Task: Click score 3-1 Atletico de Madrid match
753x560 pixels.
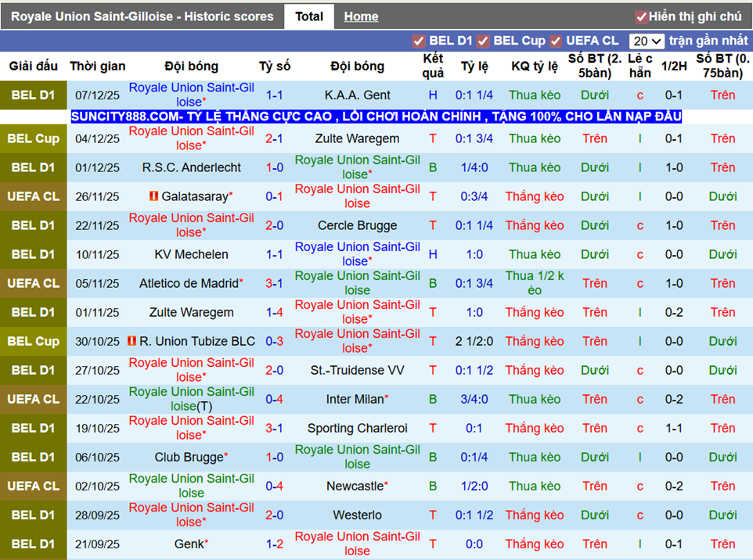Action: click(274, 284)
